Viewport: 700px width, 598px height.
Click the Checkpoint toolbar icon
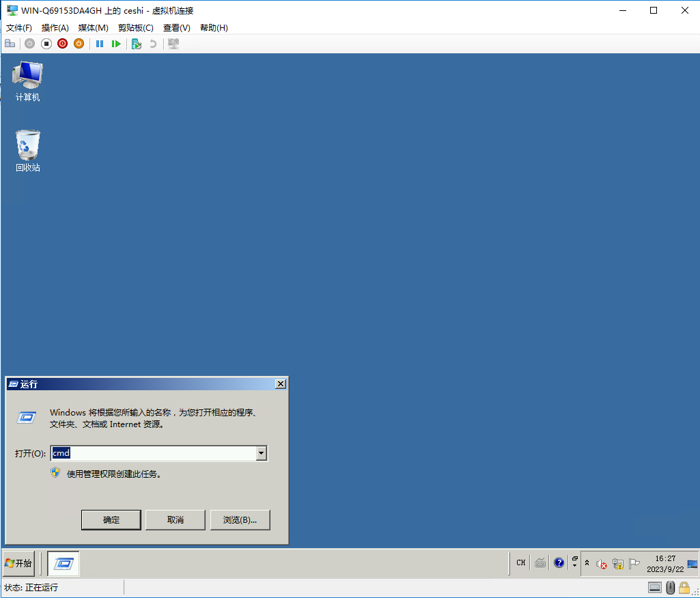(137, 44)
